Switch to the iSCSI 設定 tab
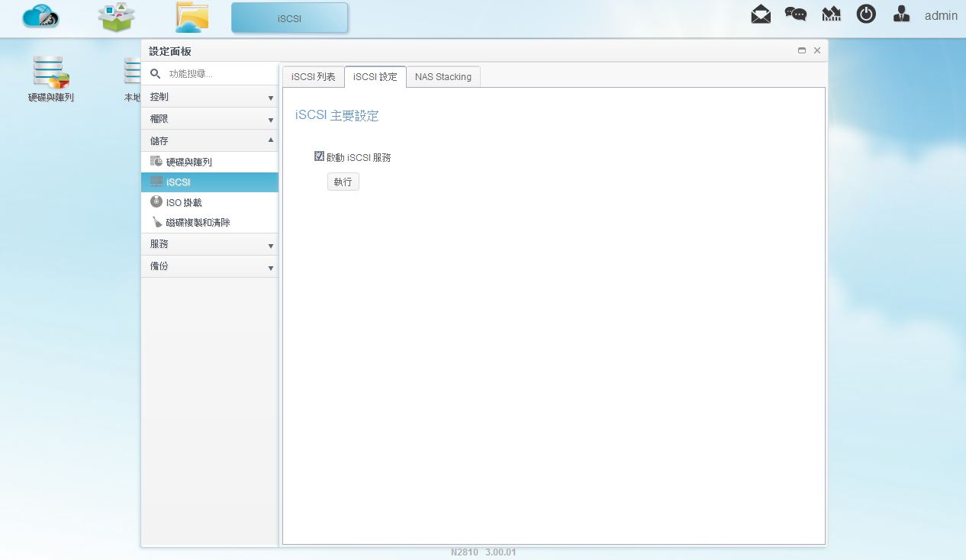 coord(375,77)
